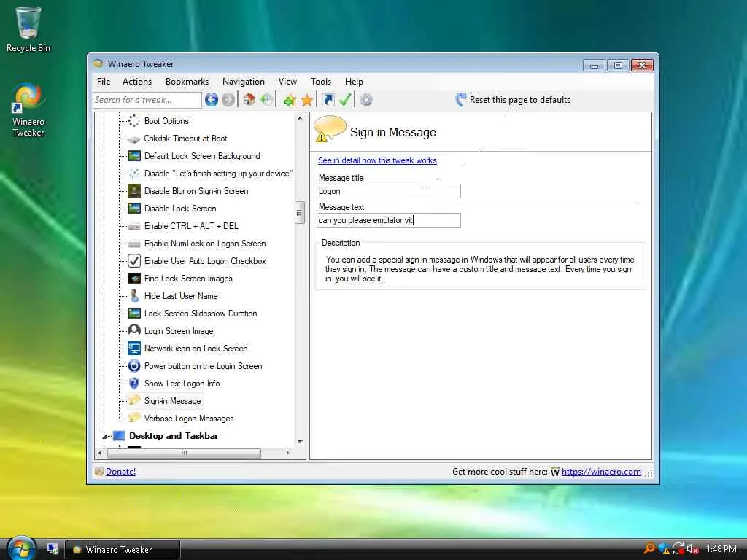Open the Navigation menu
The image size is (747, 560).
243,82
